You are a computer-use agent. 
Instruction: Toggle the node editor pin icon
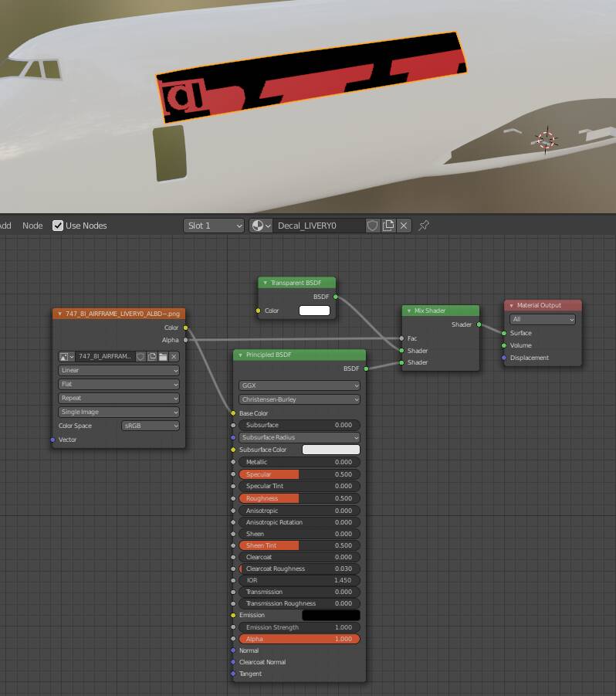click(424, 225)
